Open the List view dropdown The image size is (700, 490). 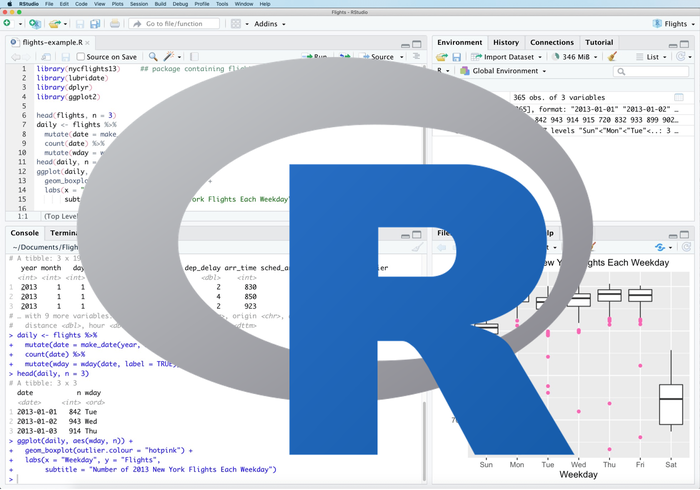point(656,57)
